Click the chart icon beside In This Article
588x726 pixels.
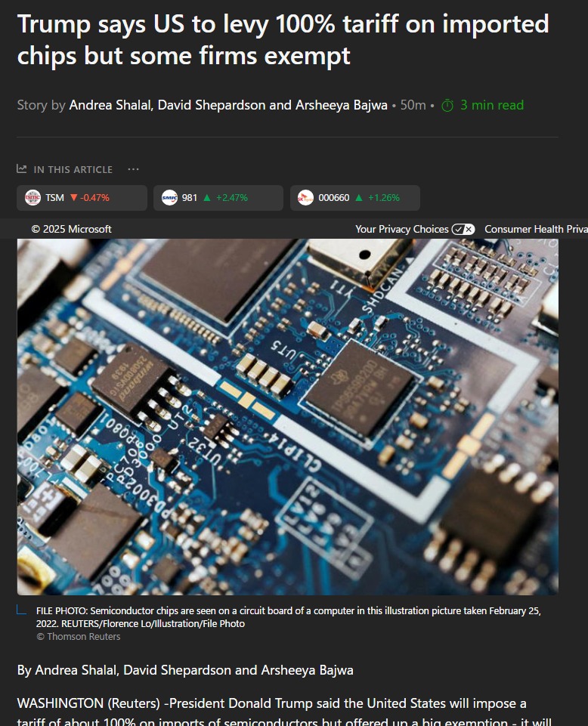coord(22,169)
